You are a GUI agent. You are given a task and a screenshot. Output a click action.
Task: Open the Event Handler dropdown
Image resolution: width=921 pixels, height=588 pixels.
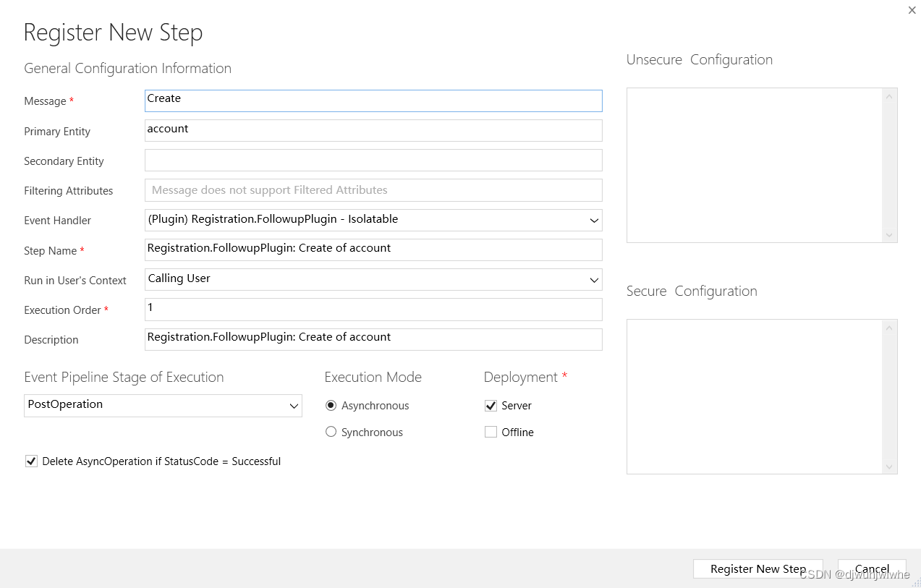coord(593,220)
